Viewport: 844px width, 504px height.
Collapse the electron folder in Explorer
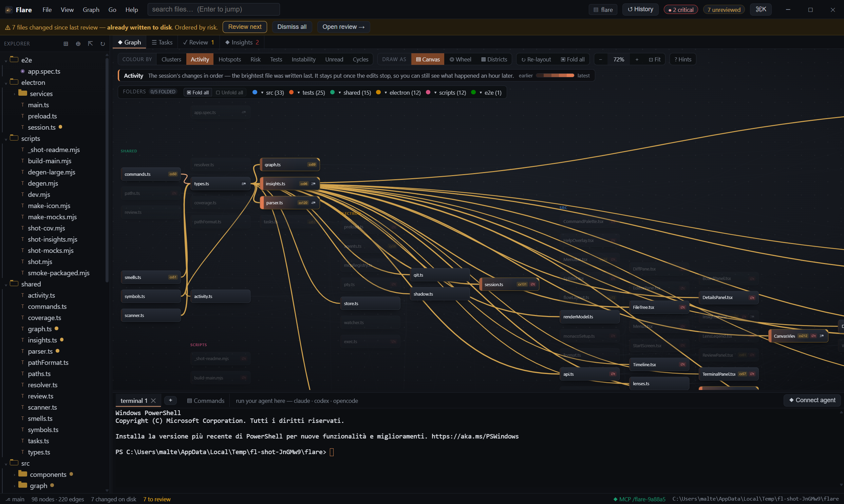click(6, 83)
